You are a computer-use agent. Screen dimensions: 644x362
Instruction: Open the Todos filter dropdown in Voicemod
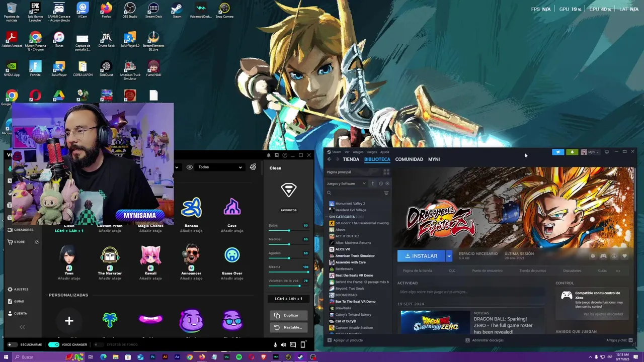pyautogui.click(x=220, y=167)
